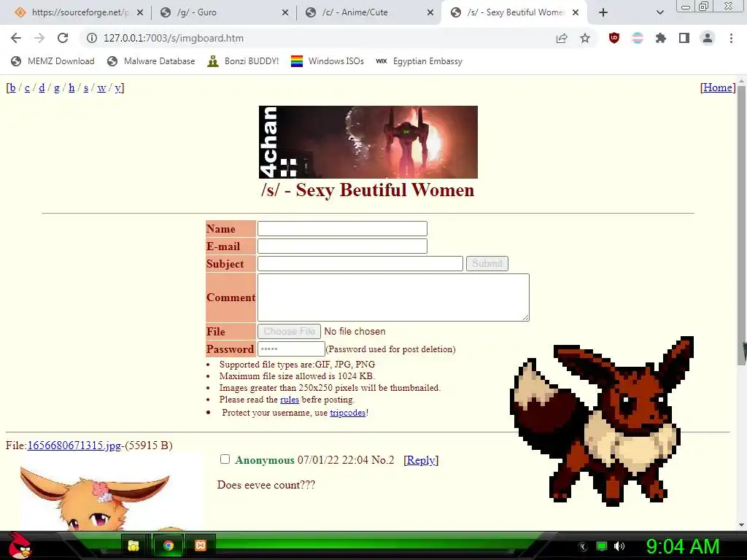Go to the /h/ board link
Screen dimensions: 747x560
(71, 87)
